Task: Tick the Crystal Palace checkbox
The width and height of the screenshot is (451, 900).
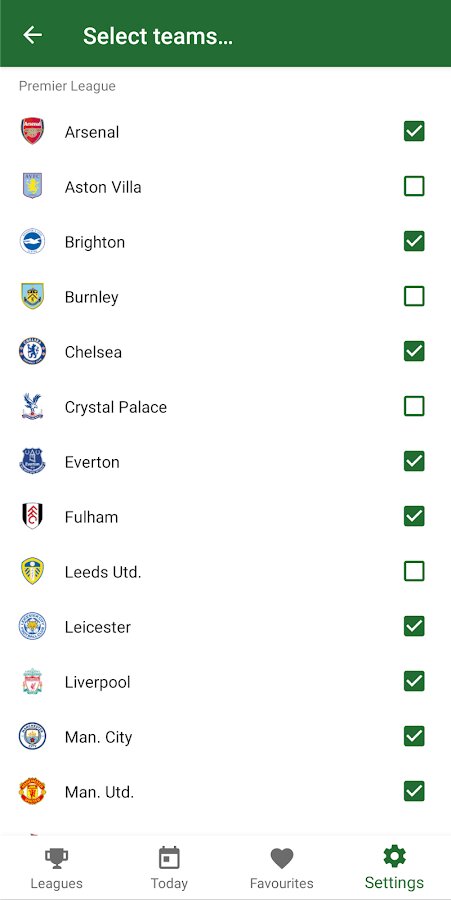Action: 414,406
